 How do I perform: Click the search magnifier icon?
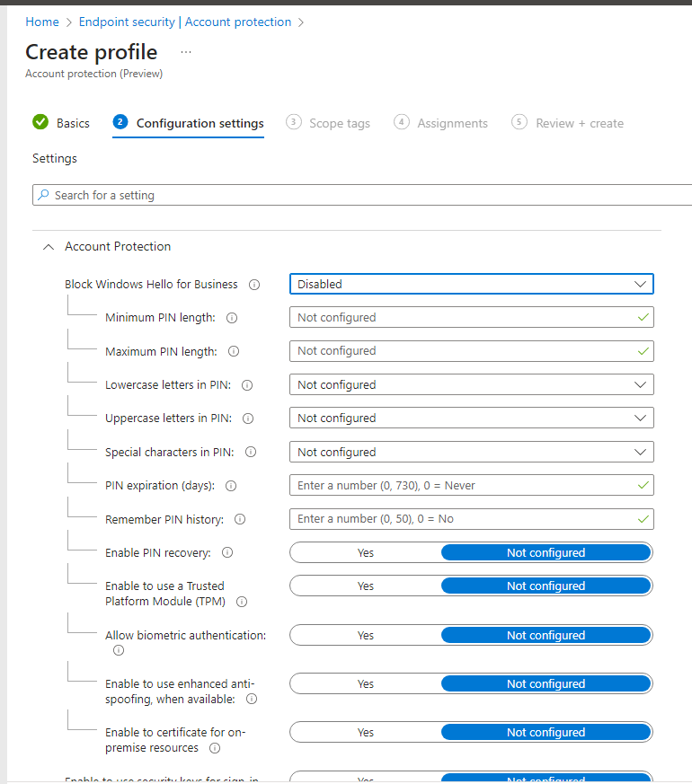pyautogui.click(x=43, y=195)
